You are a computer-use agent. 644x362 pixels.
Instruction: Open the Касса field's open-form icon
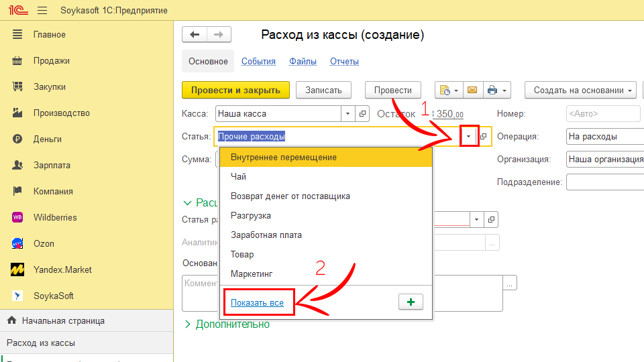point(362,114)
